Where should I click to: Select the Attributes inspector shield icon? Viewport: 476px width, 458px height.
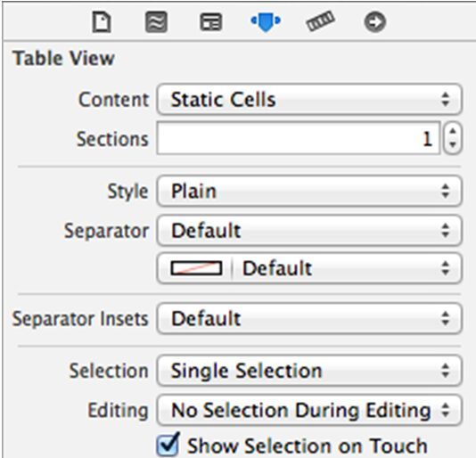[266, 21]
